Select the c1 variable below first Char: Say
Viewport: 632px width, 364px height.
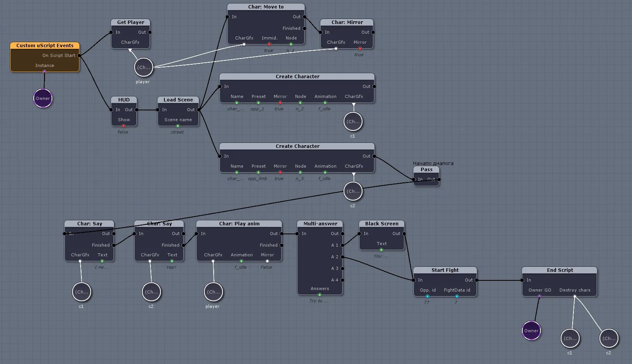81,292
